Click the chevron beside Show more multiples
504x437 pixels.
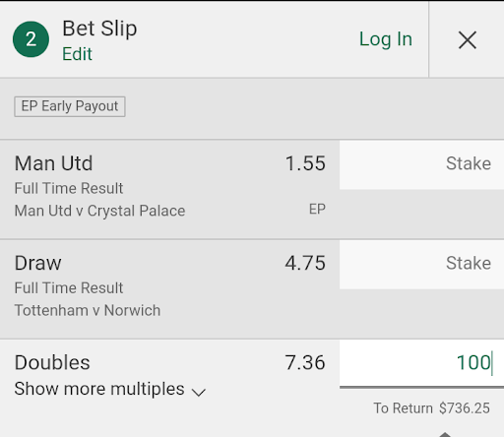click(199, 392)
